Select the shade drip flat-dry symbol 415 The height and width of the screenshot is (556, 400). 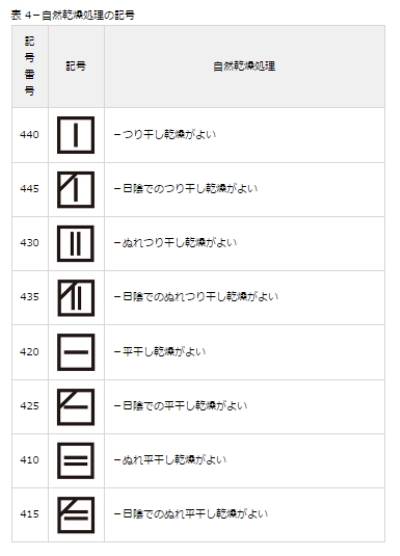pos(76,515)
